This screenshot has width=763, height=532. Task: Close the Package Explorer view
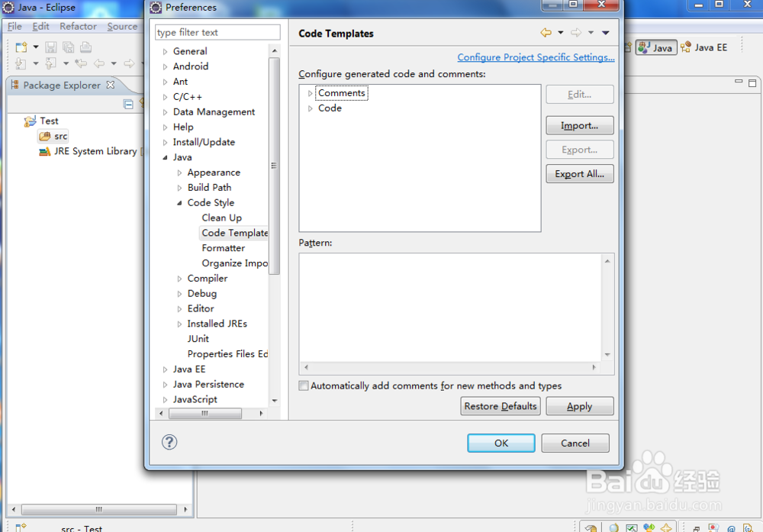click(111, 85)
